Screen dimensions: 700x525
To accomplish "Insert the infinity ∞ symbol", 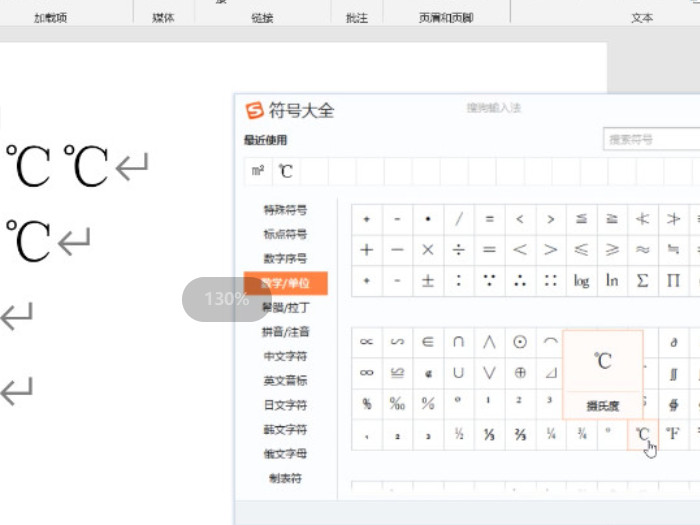I will point(367,373).
